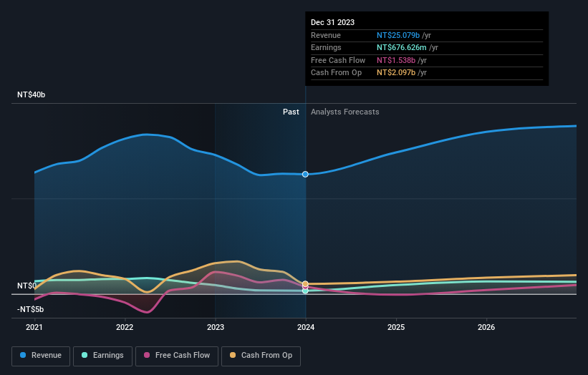Click the NT$1.538b free cash flow value

[396, 60]
